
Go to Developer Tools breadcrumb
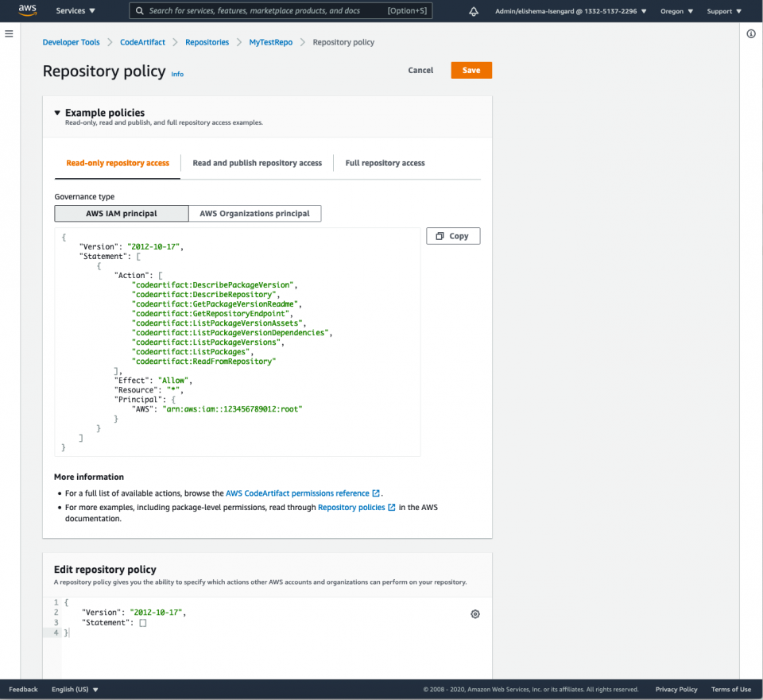[71, 42]
